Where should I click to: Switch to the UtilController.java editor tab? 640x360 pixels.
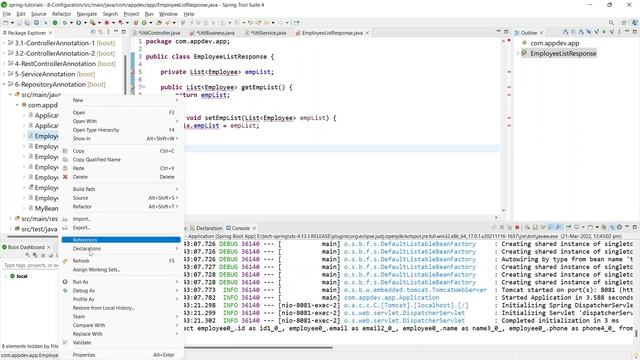[158, 33]
